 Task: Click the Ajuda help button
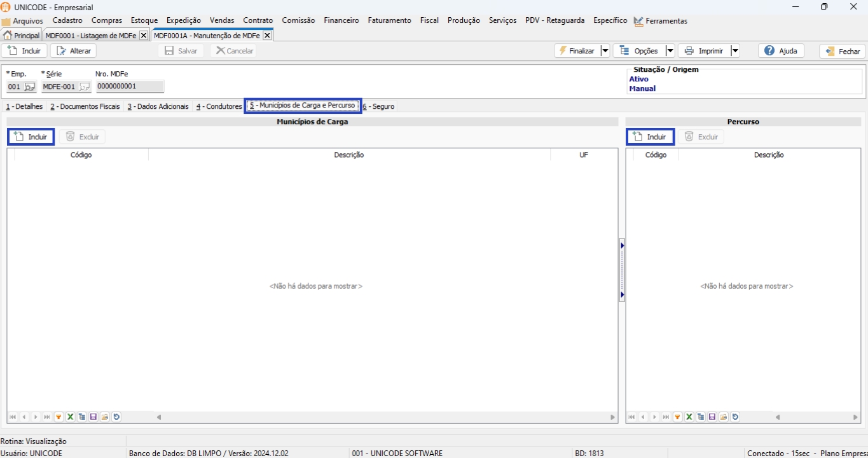[x=781, y=51]
